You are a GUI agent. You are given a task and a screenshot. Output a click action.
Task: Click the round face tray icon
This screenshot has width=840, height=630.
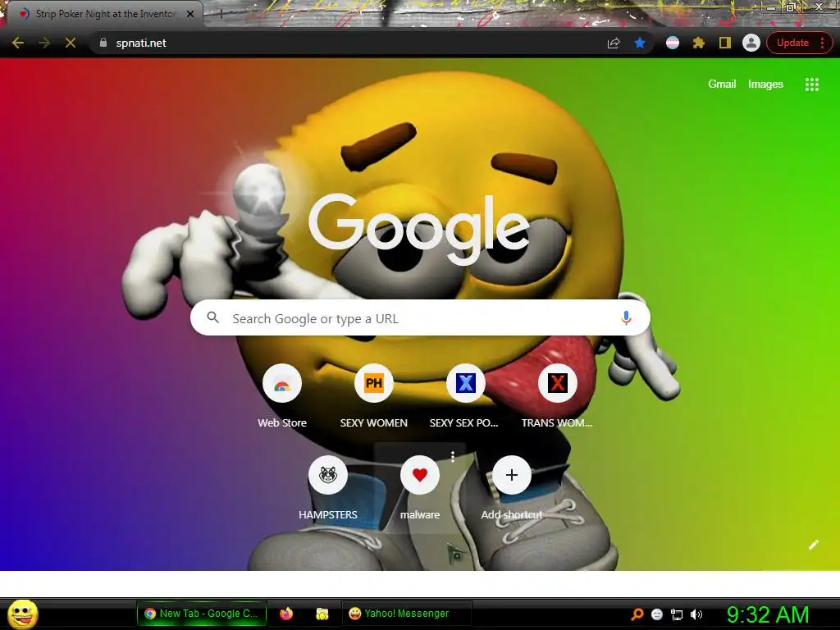(x=657, y=614)
